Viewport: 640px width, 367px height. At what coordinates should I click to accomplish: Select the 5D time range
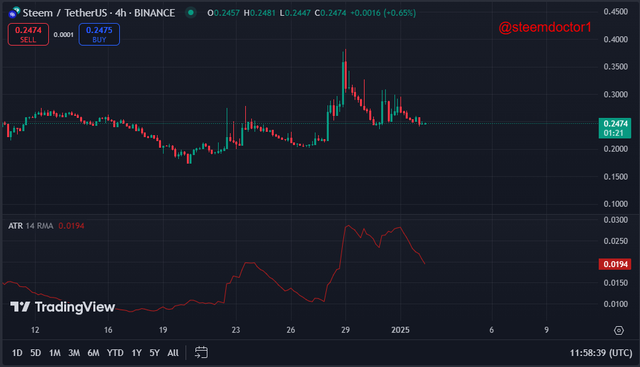click(x=36, y=353)
